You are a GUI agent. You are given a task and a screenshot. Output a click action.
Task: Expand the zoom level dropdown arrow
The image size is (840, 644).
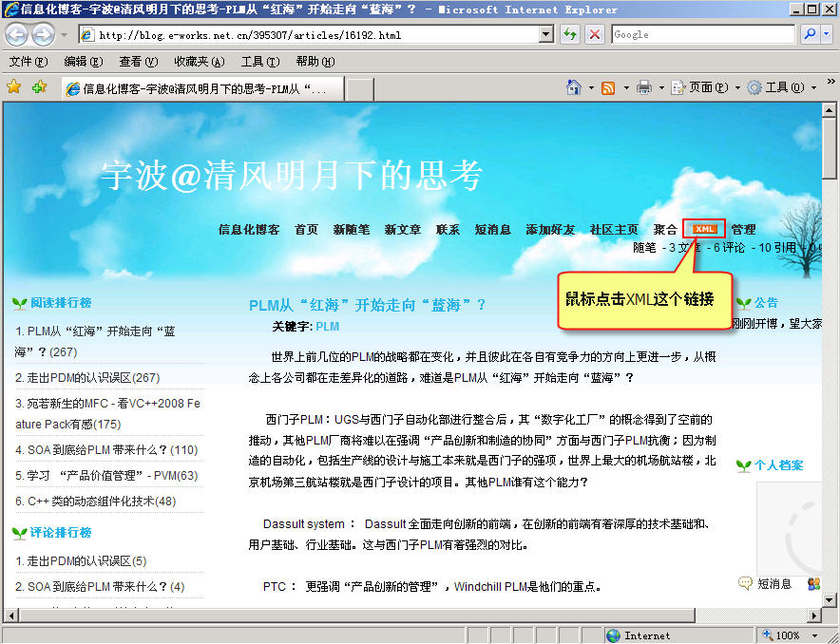(x=815, y=635)
